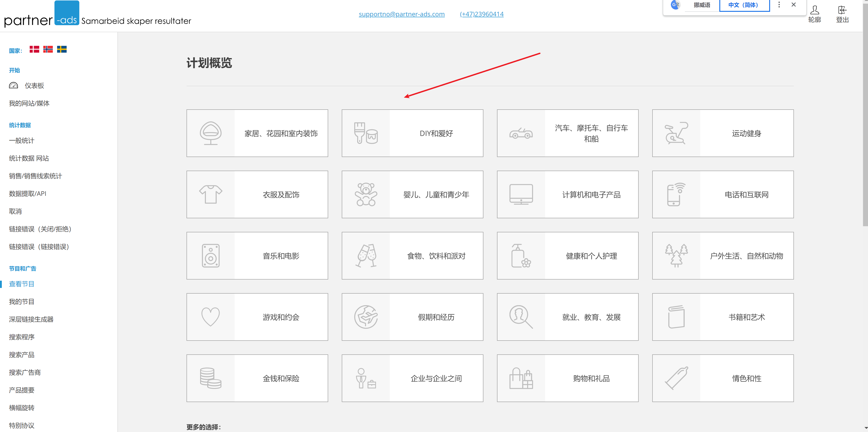The image size is (868, 432).
Task: Open 我的节目 in sidebar menu
Action: click(x=22, y=302)
